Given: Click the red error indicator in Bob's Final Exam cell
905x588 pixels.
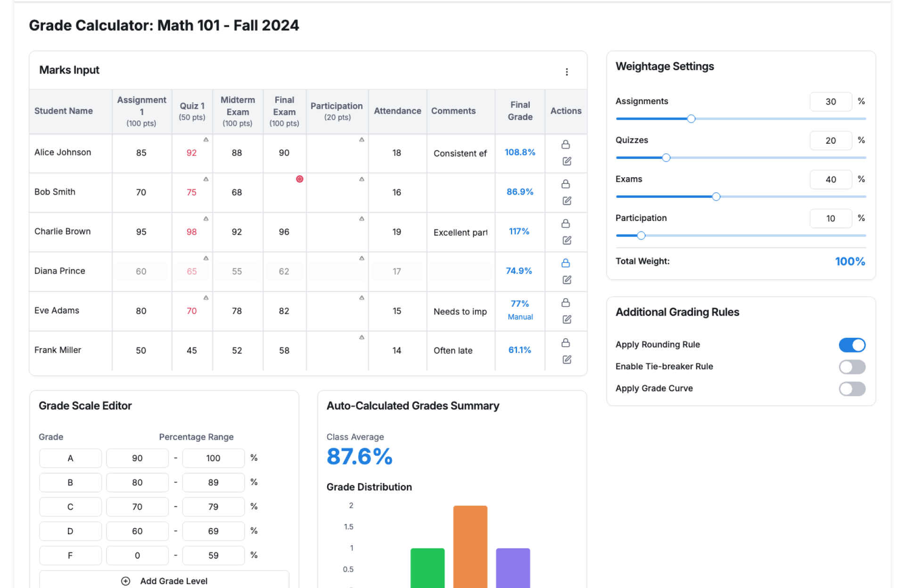Looking at the screenshot, I should coord(299,179).
